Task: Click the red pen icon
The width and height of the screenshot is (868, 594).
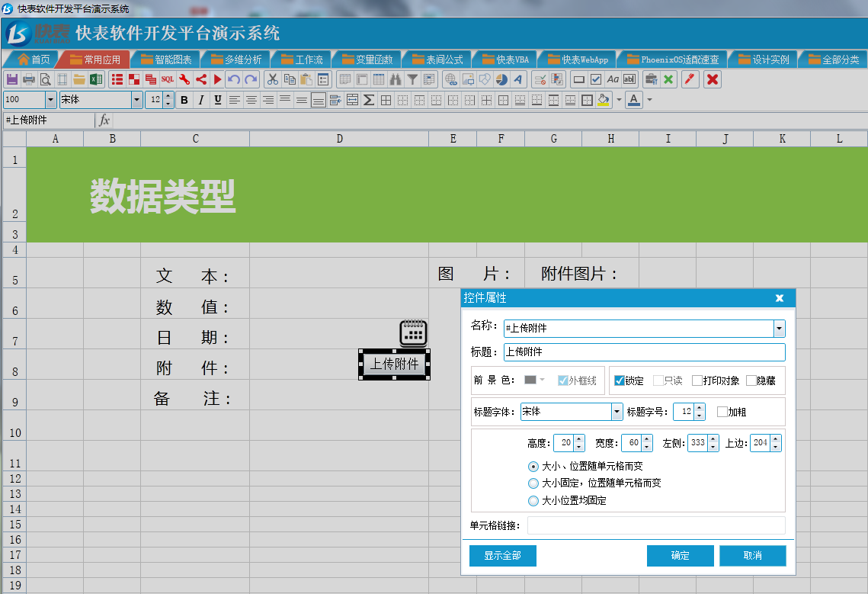Action: (689, 79)
